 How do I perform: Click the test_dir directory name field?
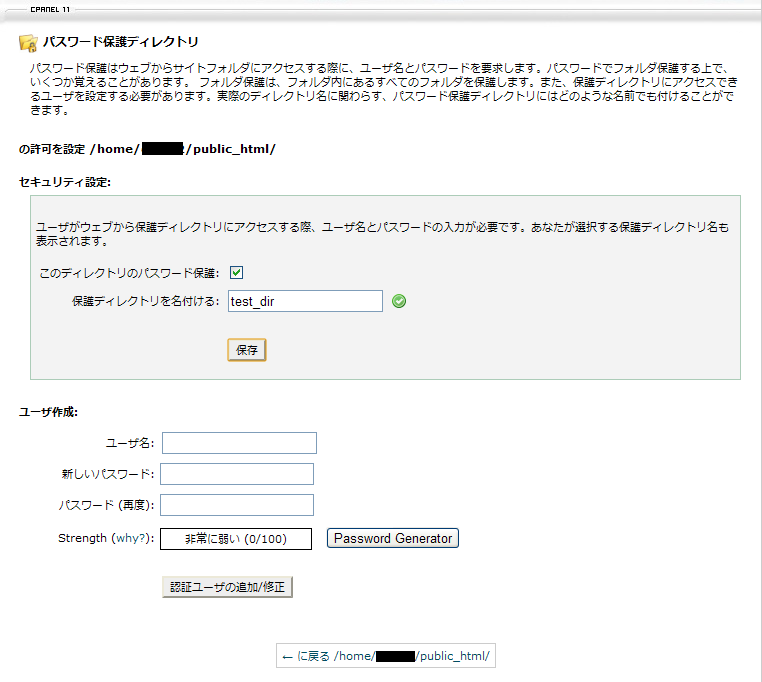tap(305, 301)
